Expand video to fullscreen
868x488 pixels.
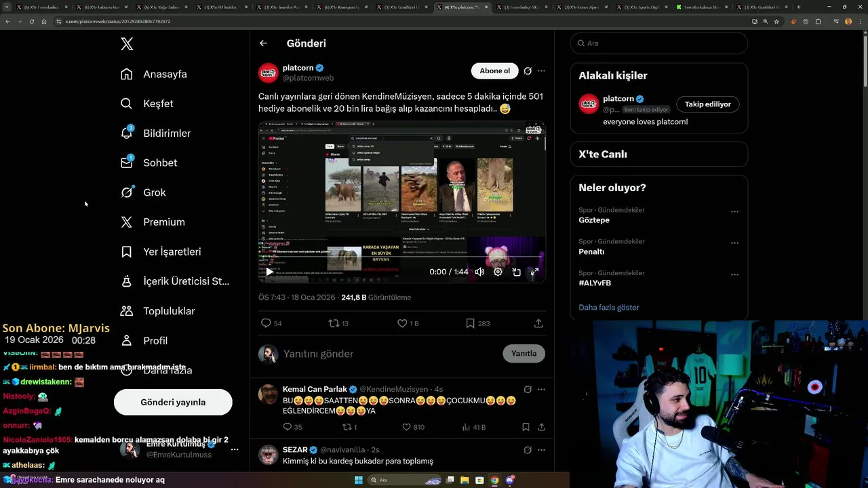(534, 272)
